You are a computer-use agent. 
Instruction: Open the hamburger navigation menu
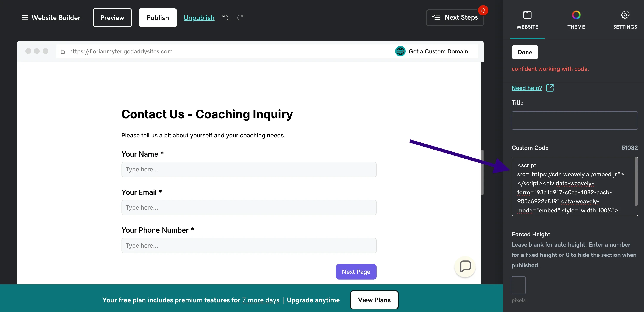(25, 17)
